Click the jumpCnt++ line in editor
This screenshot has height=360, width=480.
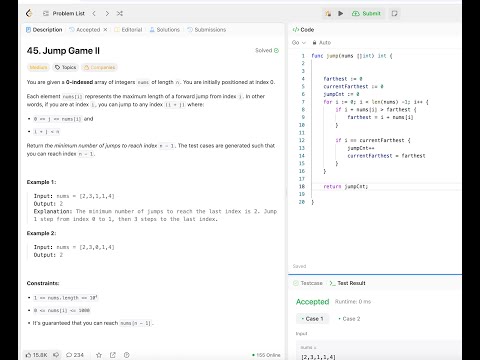[361, 148]
